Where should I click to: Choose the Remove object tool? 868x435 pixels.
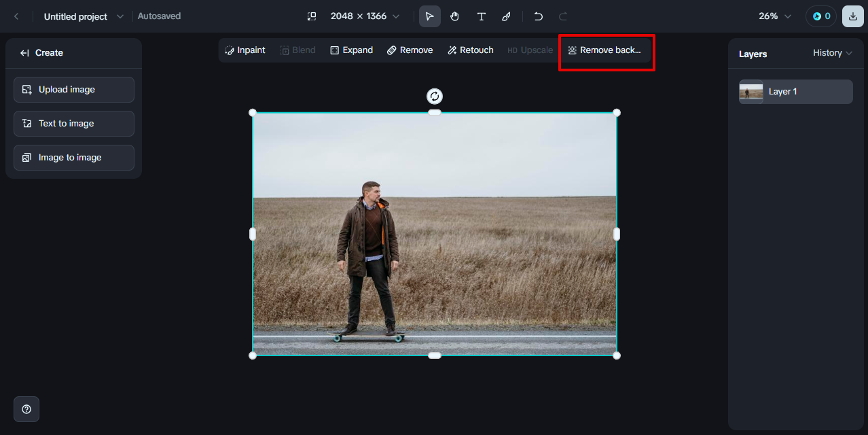pos(410,50)
